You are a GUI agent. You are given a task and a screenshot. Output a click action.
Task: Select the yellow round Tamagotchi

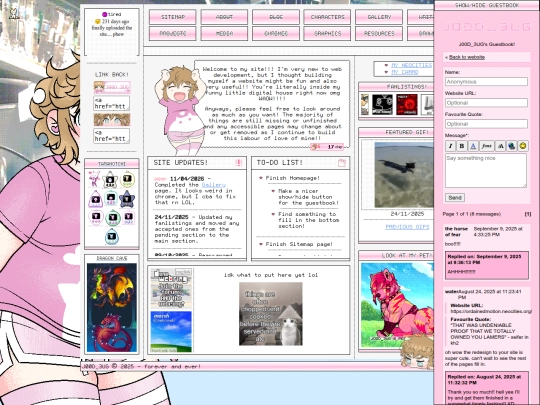click(127, 179)
